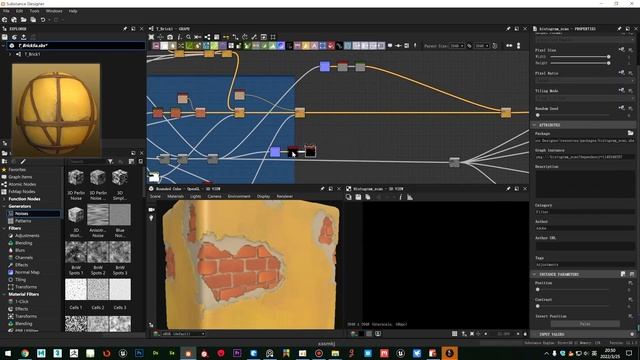Click the graph info 'i' icon
The width and height of the screenshot is (640, 360).
[x=179, y=37]
